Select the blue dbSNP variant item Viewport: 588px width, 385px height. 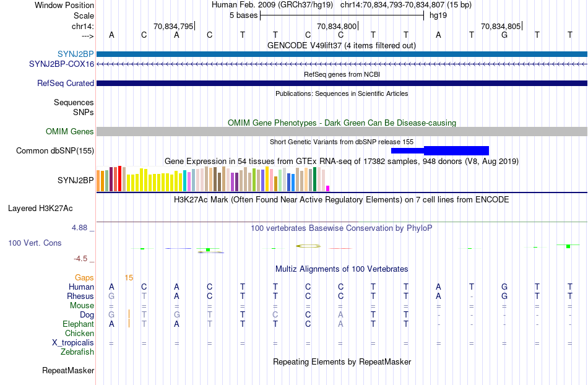[440, 150]
